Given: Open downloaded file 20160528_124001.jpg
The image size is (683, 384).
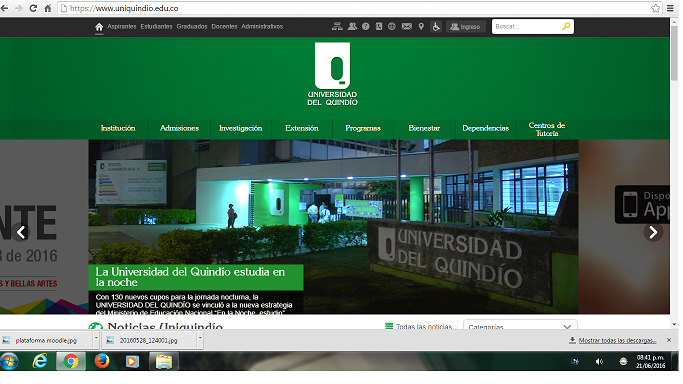Looking at the screenshot, I should 149,340.
